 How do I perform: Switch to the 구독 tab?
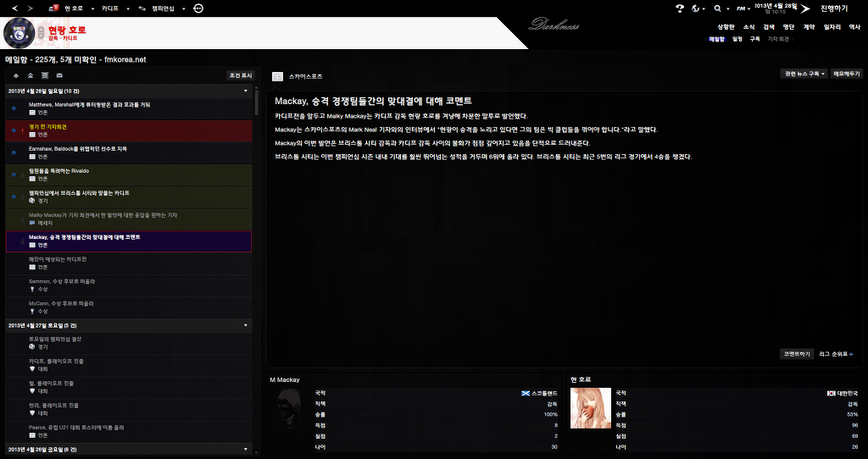coord(754,39)
